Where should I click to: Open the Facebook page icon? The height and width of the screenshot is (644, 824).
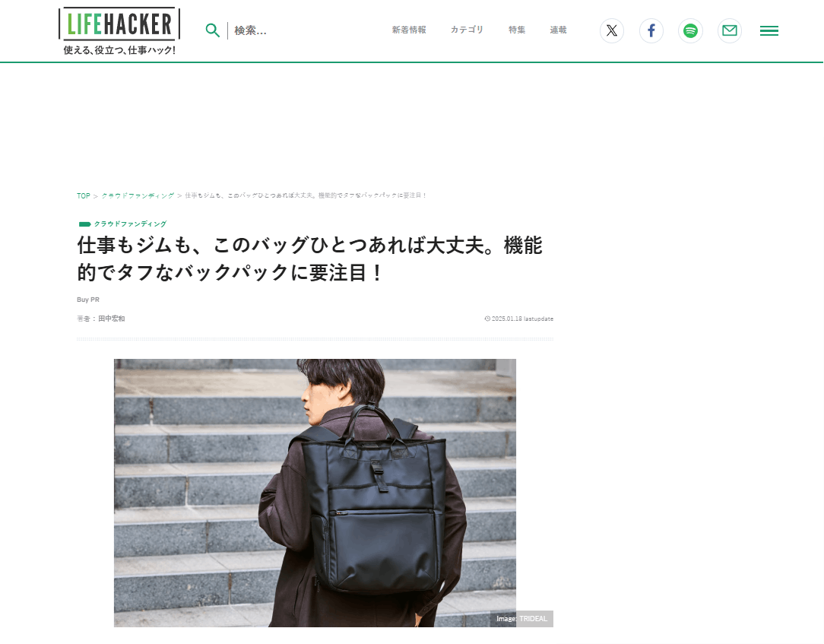(x=651, y=30)
